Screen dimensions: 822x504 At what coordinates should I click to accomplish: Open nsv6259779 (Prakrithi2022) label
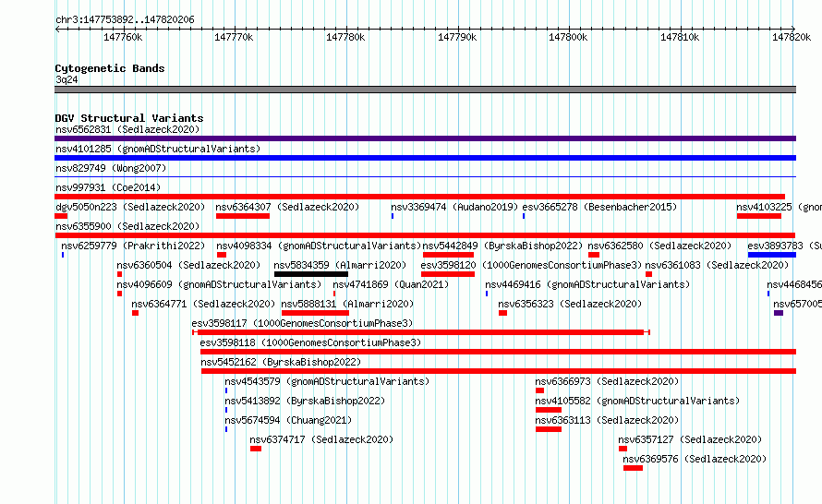[x=133, y=246]
